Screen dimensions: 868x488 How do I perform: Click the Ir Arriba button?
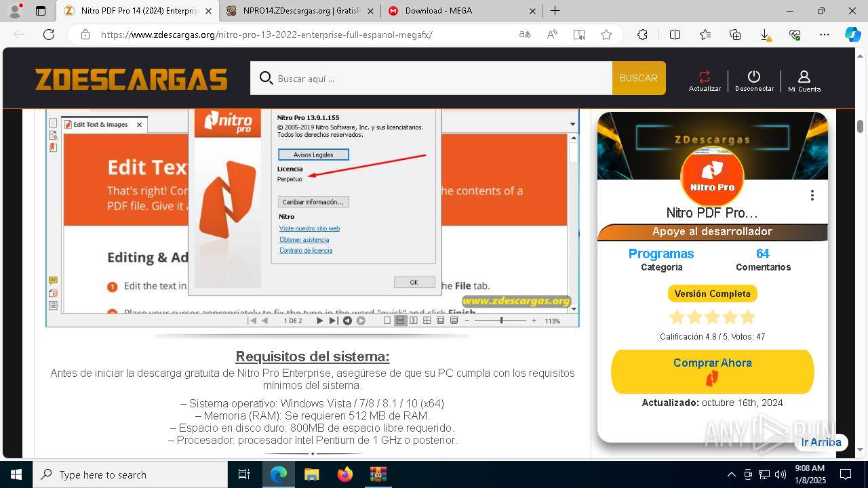pyautogui.click(x=821, y=442)
